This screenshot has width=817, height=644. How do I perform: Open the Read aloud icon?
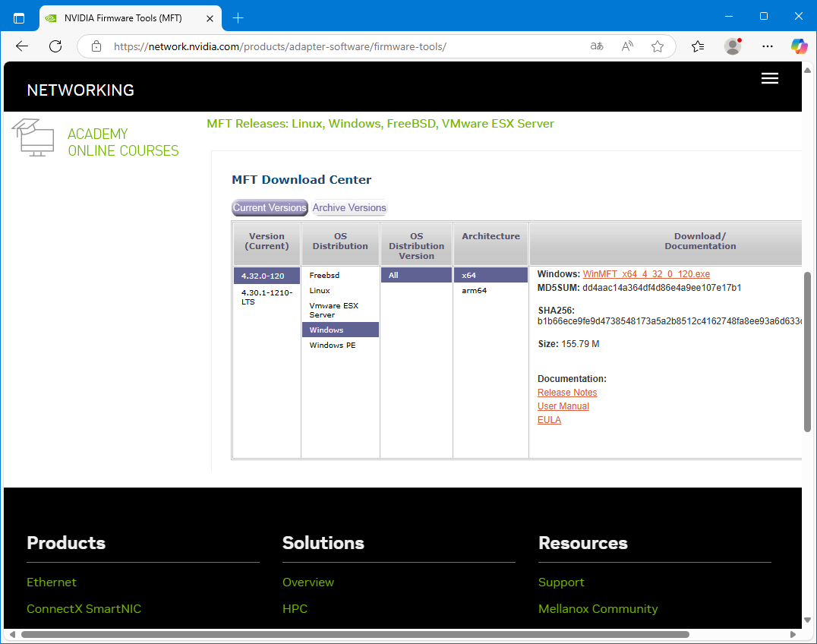(x=627, y=46)
